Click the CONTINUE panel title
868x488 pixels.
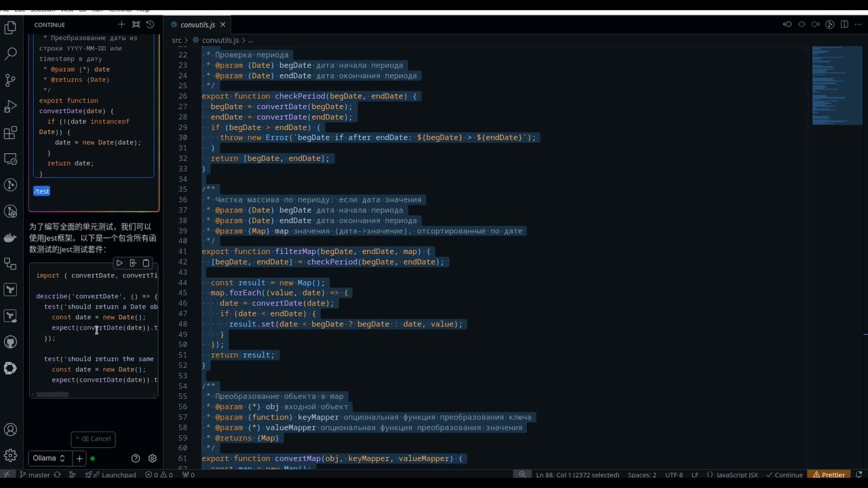tap(50, 24)
